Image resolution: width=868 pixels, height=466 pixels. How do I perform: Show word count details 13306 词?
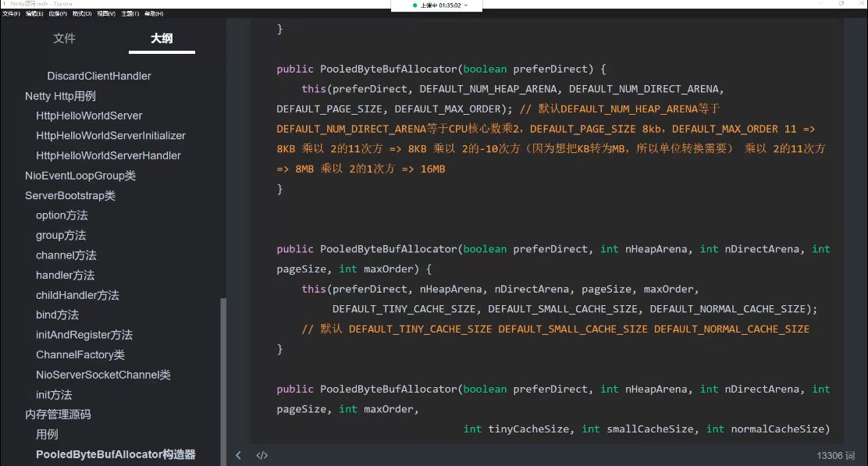pos(836,455)
